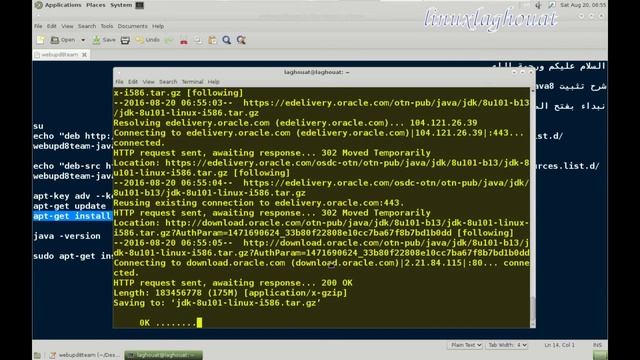Image resolution: width=640 pixels, height=360 pixels.
Task: Click the 'apt-key adv' line in editor
Action: pos(73,196)
